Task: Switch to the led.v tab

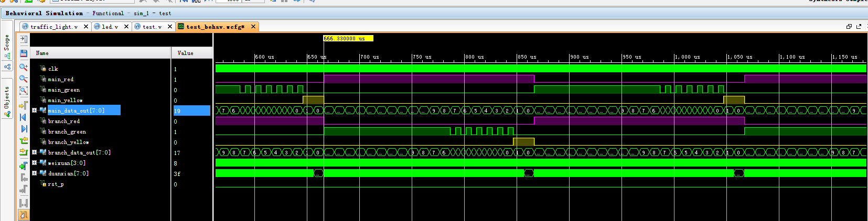Action: point(110,27)
